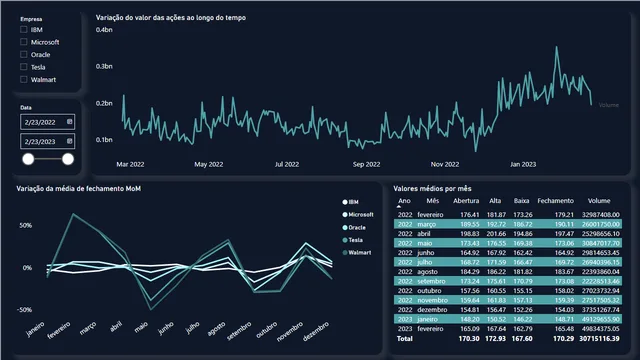Sort table by Ano column header

[x=404, y=200]
